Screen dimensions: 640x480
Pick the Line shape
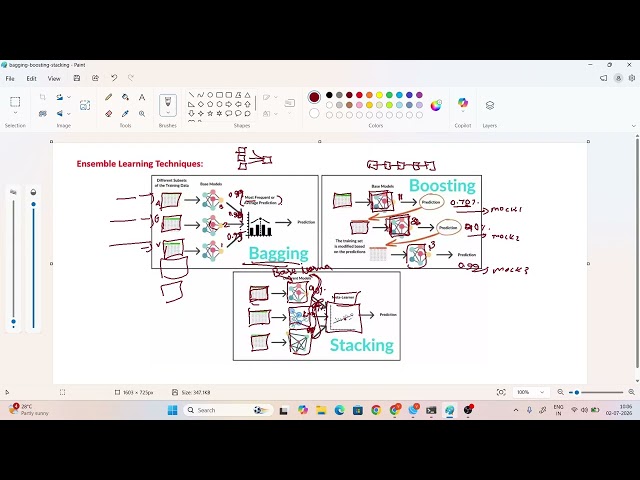191,95
